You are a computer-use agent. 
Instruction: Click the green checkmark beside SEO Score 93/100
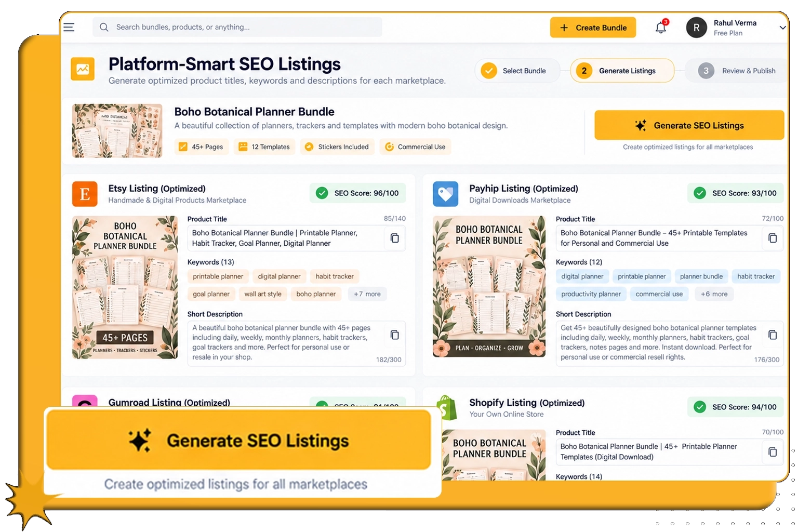700,193
